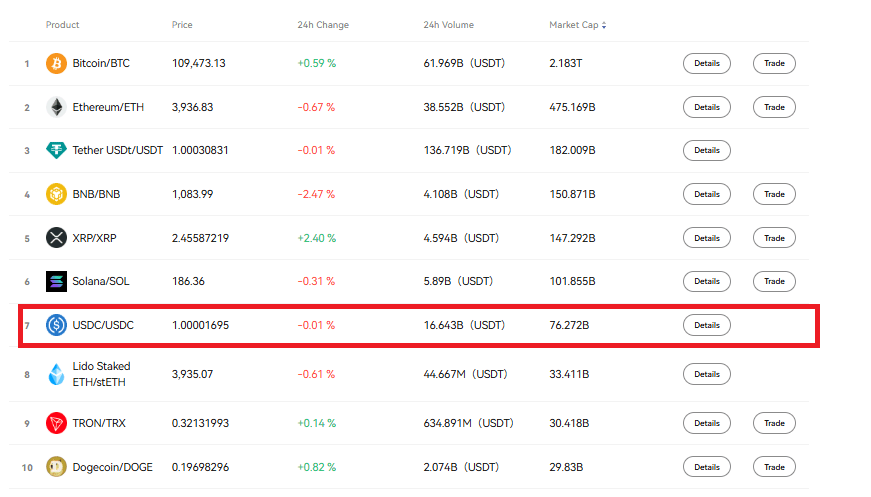The width and height of the screenshot is (871, 497).
Task: Click the BNB yellow coin icon
Action: pos(56,194)
